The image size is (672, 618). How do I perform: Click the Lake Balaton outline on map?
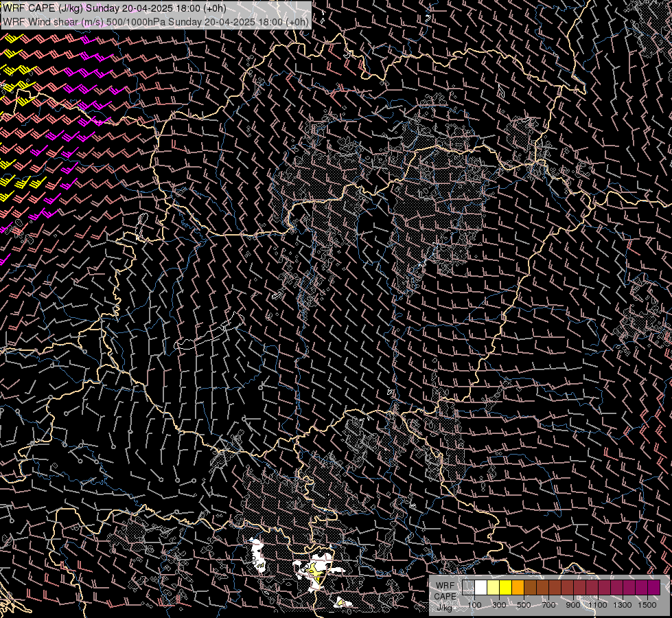209,332
